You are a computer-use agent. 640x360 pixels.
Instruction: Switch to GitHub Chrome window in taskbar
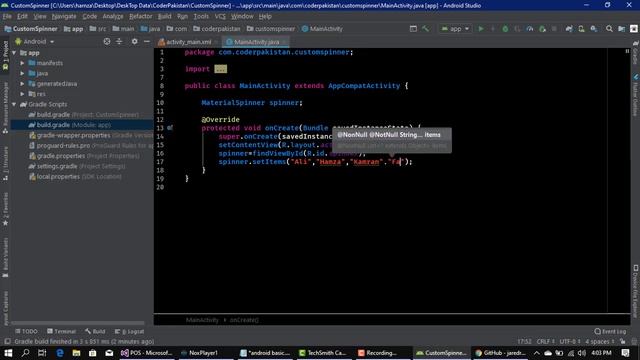501,353
